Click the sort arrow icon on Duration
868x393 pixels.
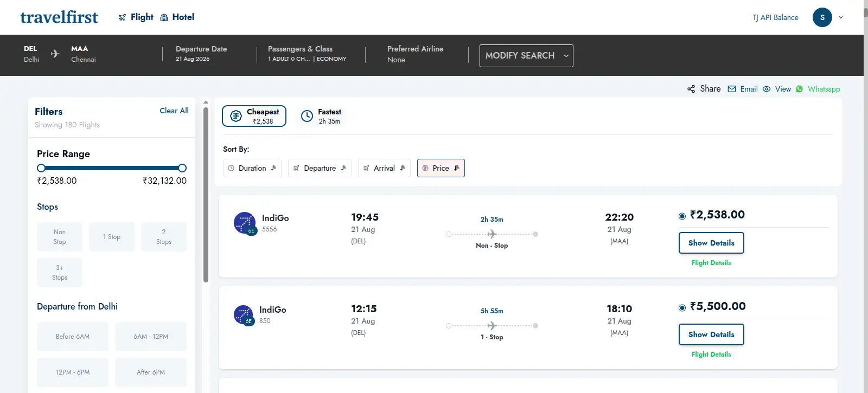273,168
